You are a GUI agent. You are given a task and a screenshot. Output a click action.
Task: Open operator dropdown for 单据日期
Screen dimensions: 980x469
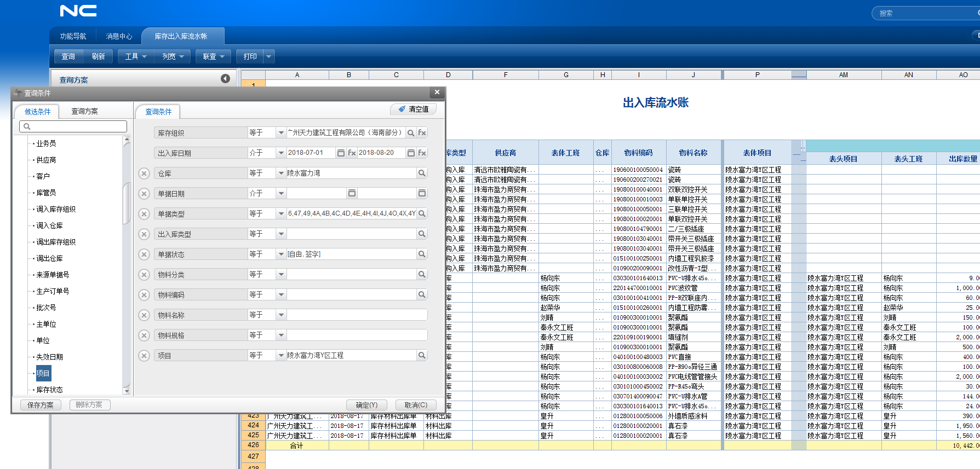pos(281,193)
